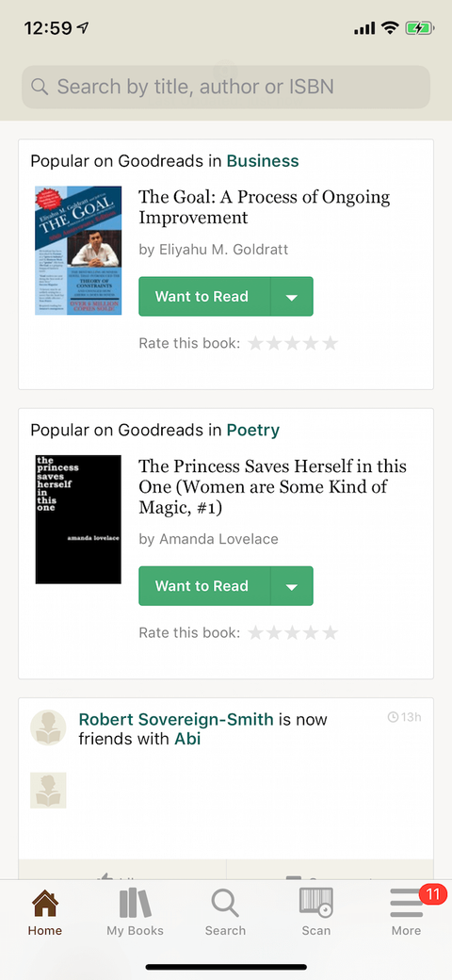Screen dimensions: 452x980
Task: Tap Robert Sovereign-Smith's profile avatar
Action: (48, 727)
